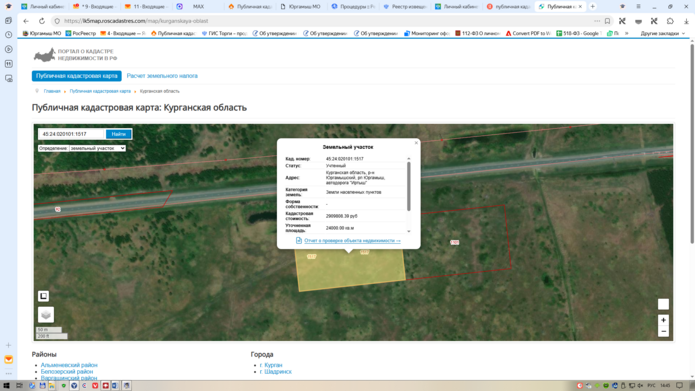Open the sidebar history clock icon
The width and height of the screenshot is (695, 391).
coord(8,35)
